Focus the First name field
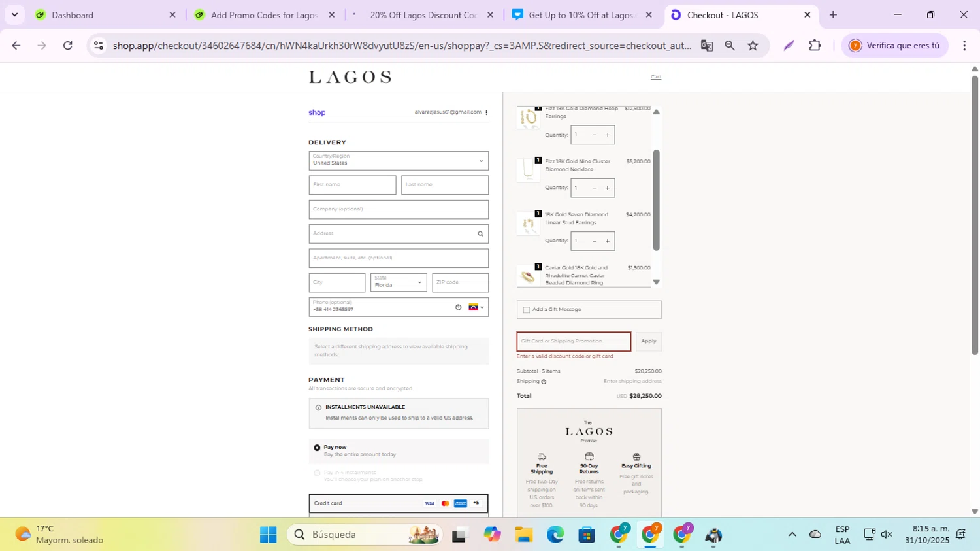The height and width of the screenshot is (551, 980). [x=352, y=185]
